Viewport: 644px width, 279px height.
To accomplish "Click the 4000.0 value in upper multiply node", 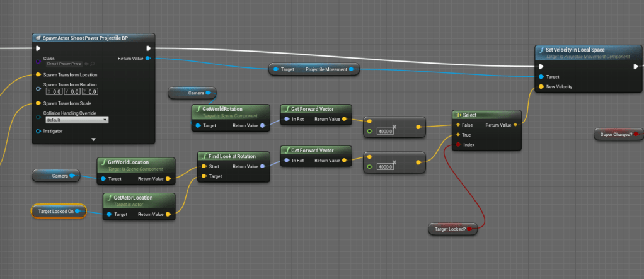I will coord(384,131).
